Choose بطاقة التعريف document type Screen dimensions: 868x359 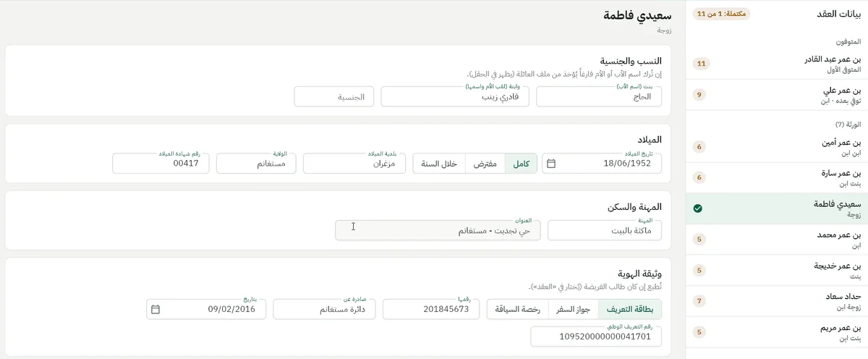629,309
